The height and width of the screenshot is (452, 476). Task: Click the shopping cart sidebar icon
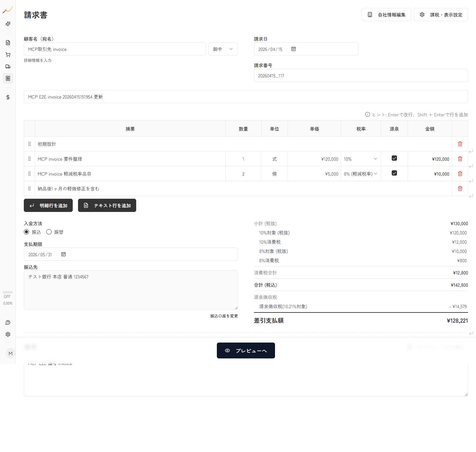pyautogui.click(x=8, y=55)
